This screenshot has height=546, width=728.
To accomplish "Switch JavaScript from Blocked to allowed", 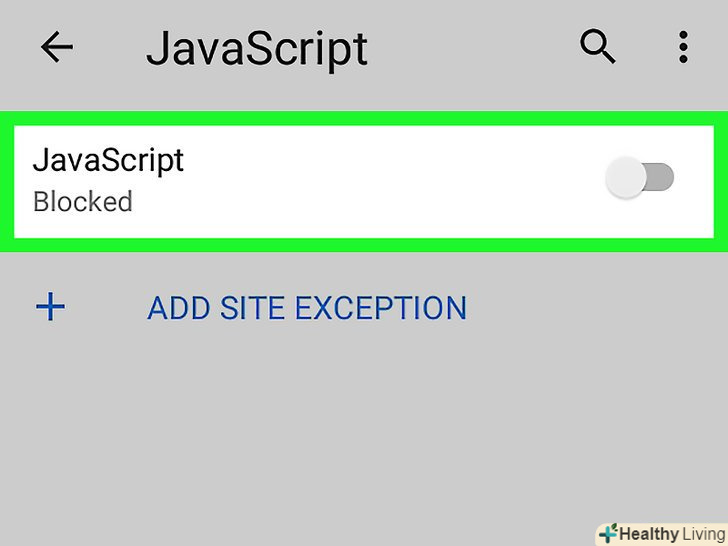I will pos(641,179).
